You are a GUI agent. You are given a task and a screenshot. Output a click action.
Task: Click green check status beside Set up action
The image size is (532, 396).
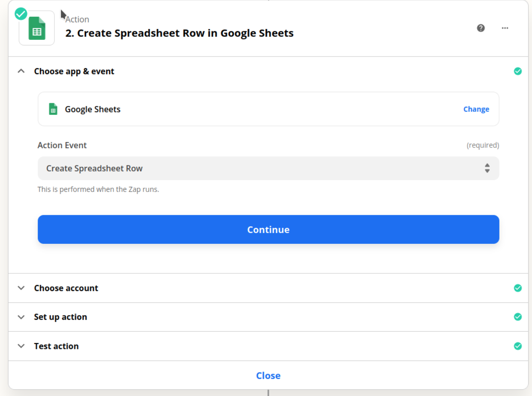click(x=517, y=317)
